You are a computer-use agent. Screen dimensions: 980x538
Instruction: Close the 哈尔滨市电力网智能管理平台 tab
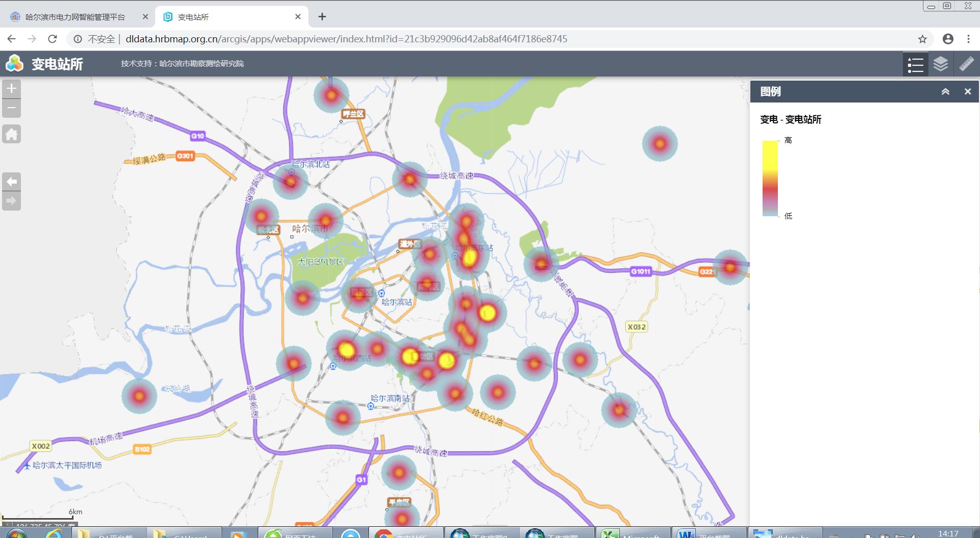click(145, 17)
